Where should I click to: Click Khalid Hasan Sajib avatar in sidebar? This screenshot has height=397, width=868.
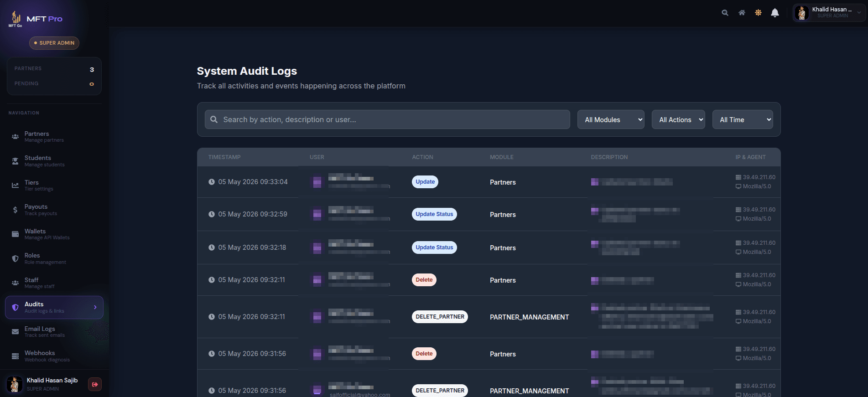click(15, 384)
